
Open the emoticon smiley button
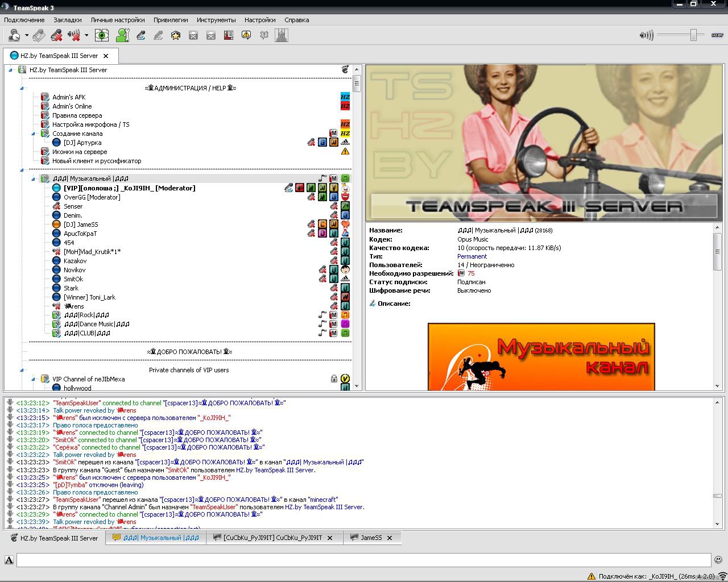pos(718,560)
